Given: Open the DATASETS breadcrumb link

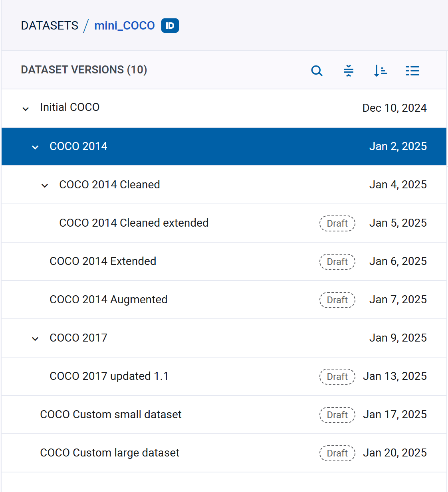Looking at the screenshot, I should pos(50,25).
